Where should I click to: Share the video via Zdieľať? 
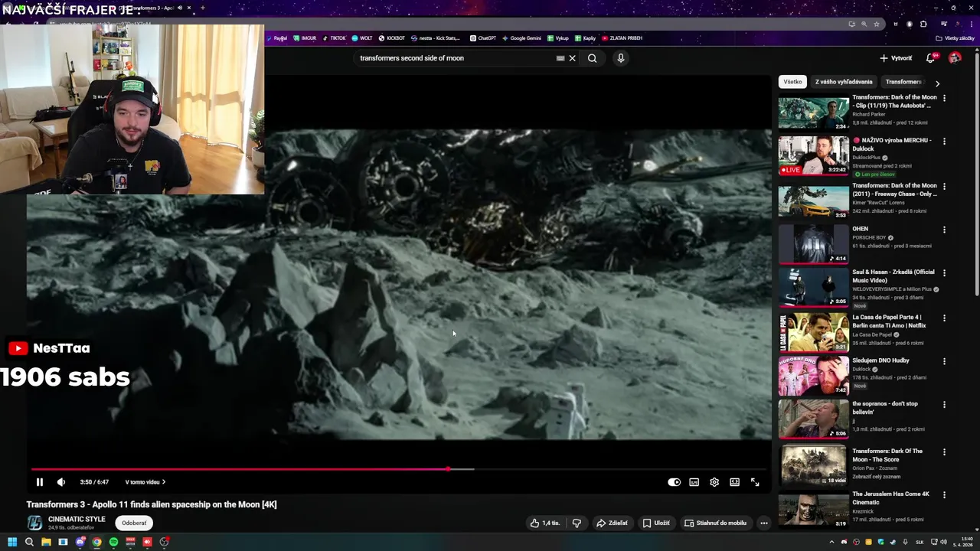612,523
